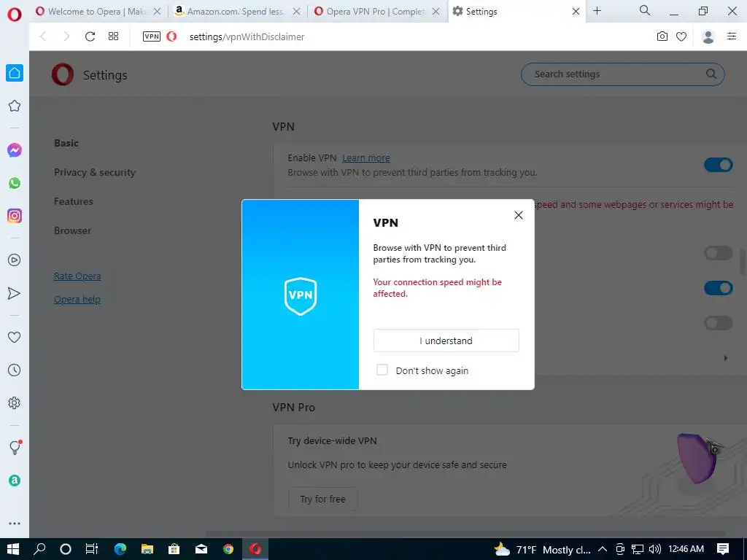Show hidden system tray icons chevron
This screenshot has height=560, width=747.
(602, 550)
